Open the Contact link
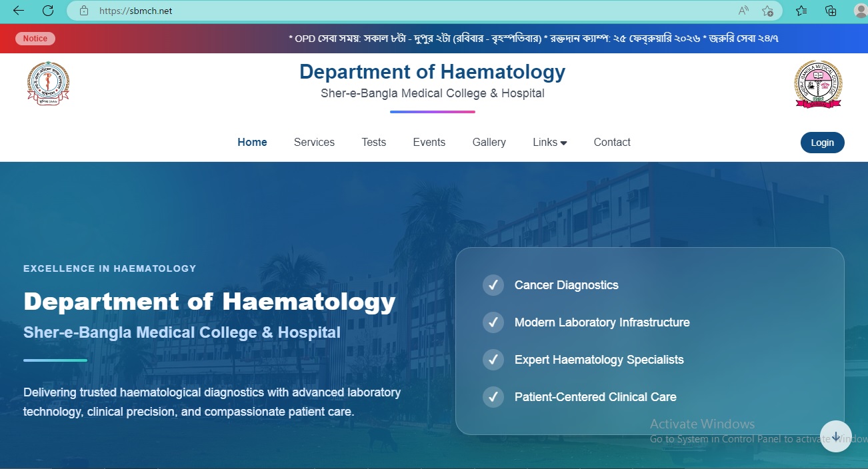The width and height of the screenshot is (868, 469). click(x=611, y=143)
